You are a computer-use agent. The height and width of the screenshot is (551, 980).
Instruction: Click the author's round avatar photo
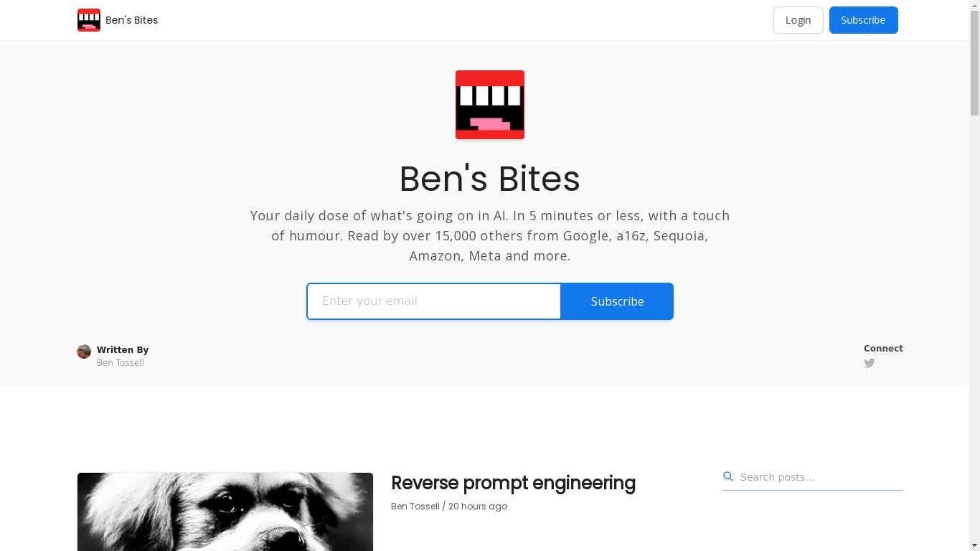coord(84,352)
